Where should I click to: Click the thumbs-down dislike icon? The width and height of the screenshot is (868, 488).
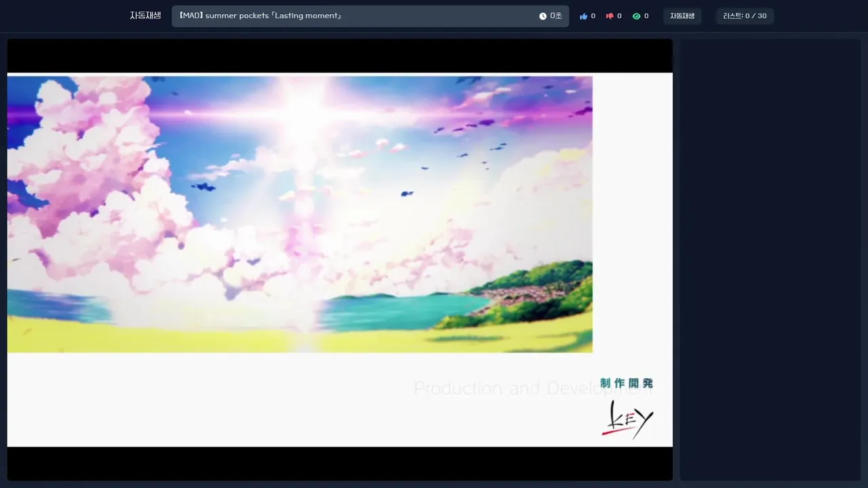click(610, 16)
